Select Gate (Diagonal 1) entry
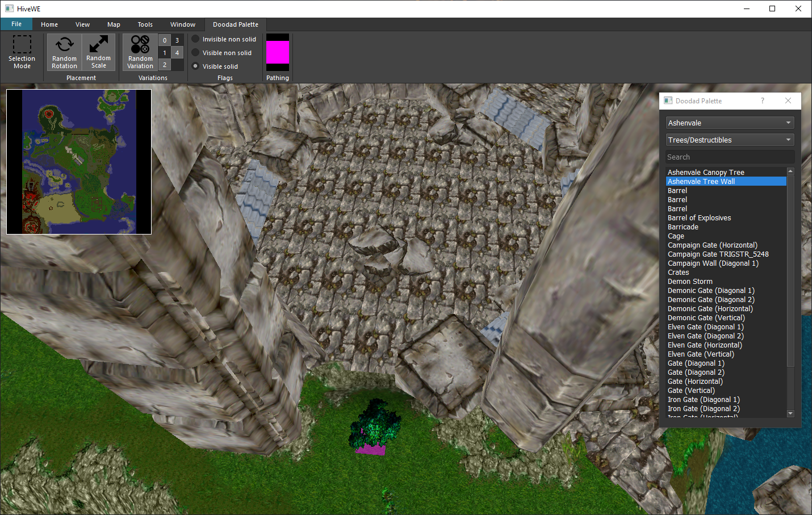The height and width of the screenshot is (515, 812). (726, 363)
